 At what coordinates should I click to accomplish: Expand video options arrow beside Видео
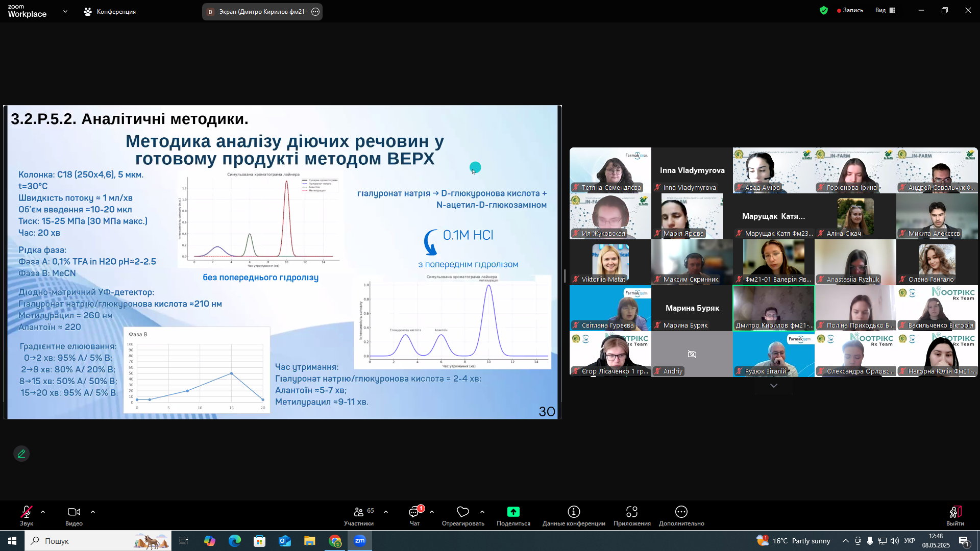click(93, 512)
